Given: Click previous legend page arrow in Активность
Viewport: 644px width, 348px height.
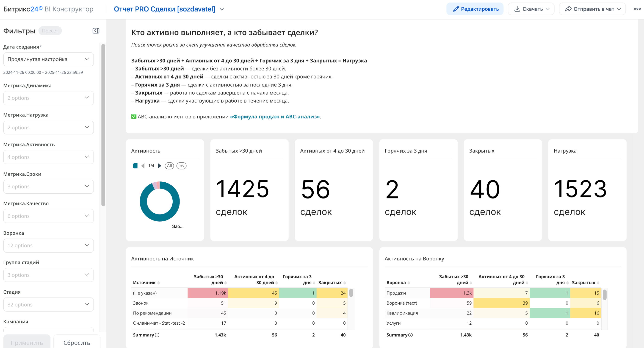Looking at the screenshot, I should tap(143, 166).
